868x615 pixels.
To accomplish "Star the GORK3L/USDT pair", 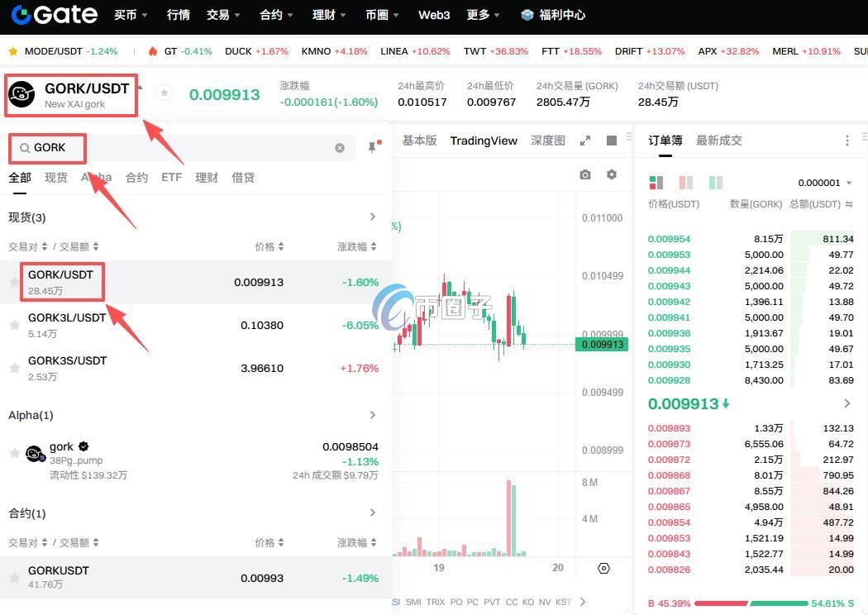I will tap(14, 326).
